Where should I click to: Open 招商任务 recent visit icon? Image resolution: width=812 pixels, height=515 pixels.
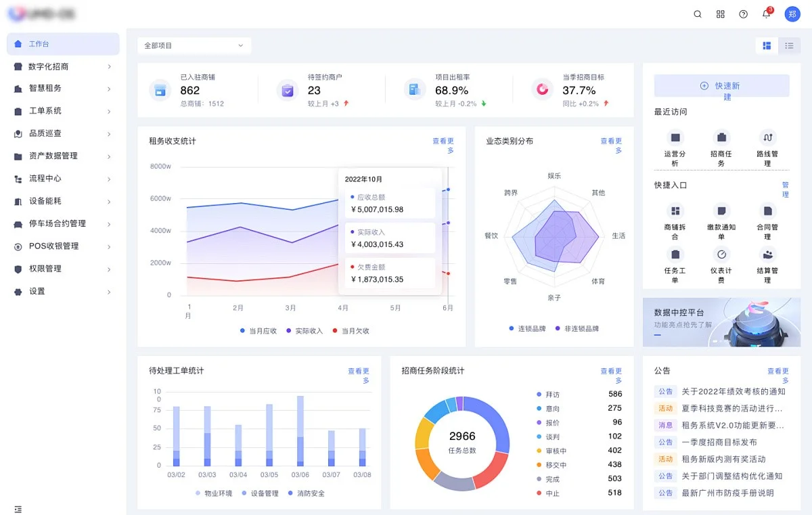point(721,137)
